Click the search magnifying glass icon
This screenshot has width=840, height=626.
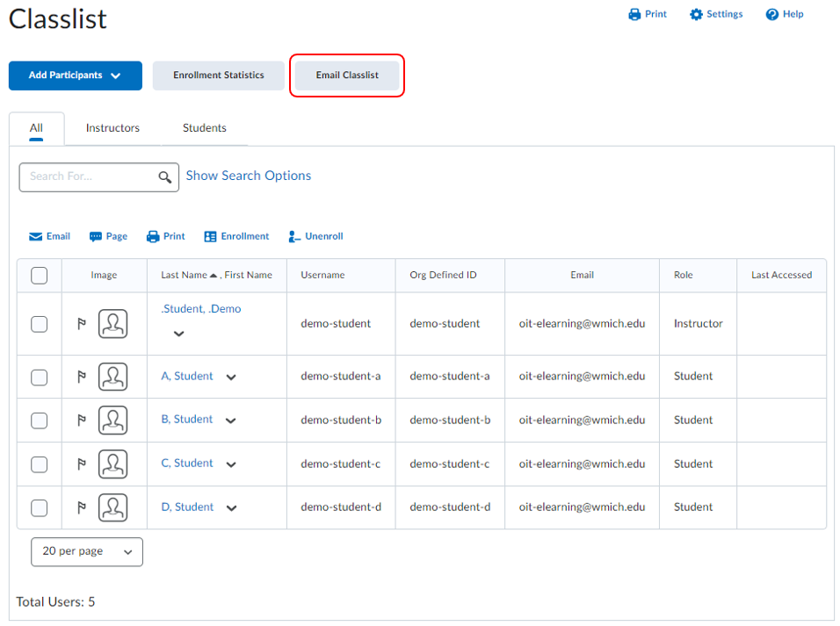165,176
